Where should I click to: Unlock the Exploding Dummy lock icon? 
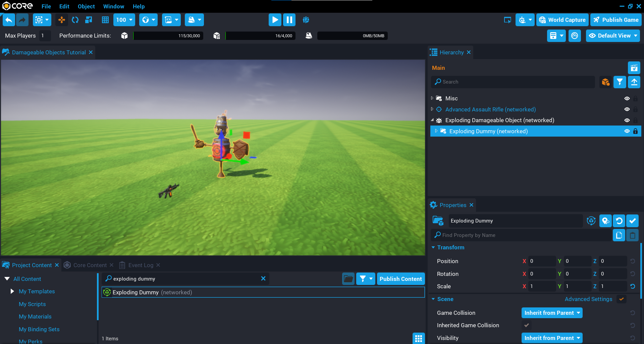click(x=635, y=131)
